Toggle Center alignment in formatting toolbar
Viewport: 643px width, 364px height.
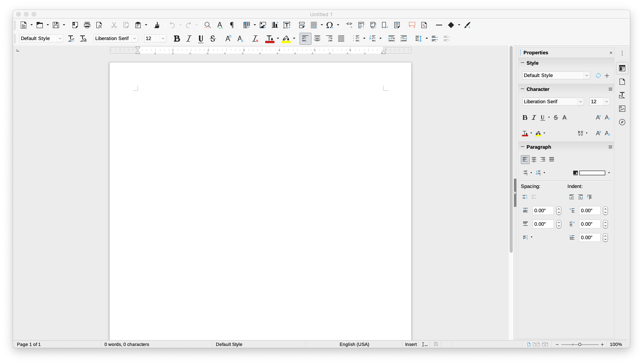coord(317,39)
